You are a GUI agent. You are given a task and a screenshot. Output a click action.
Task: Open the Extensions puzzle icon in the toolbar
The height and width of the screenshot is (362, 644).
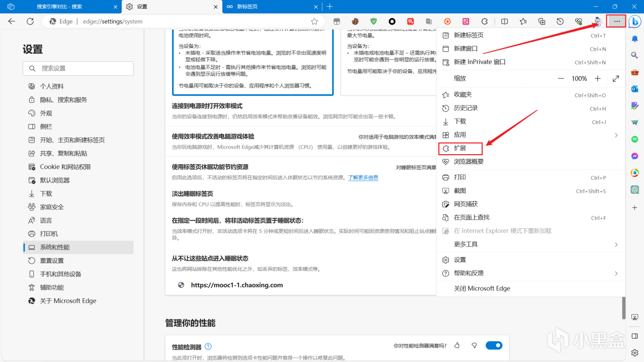(x=484, y=22)
